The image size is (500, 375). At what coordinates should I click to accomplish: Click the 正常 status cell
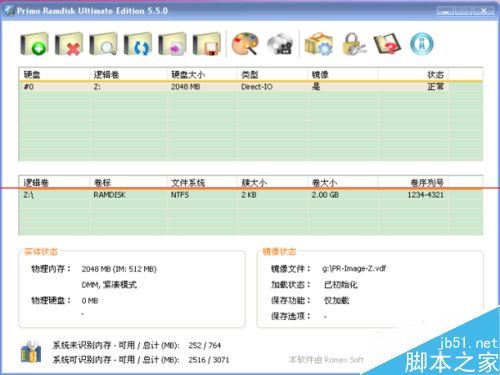436,87
